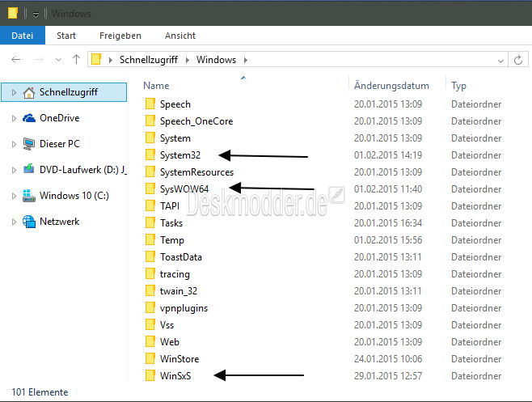The height and width of the screenshot is (402, 532).
Task: Click the date 01.02.2015 11:40
Action: point(388,189)
